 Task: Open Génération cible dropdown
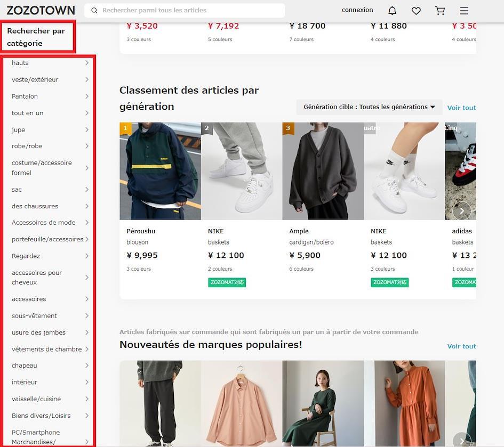[x=369, y=107]
